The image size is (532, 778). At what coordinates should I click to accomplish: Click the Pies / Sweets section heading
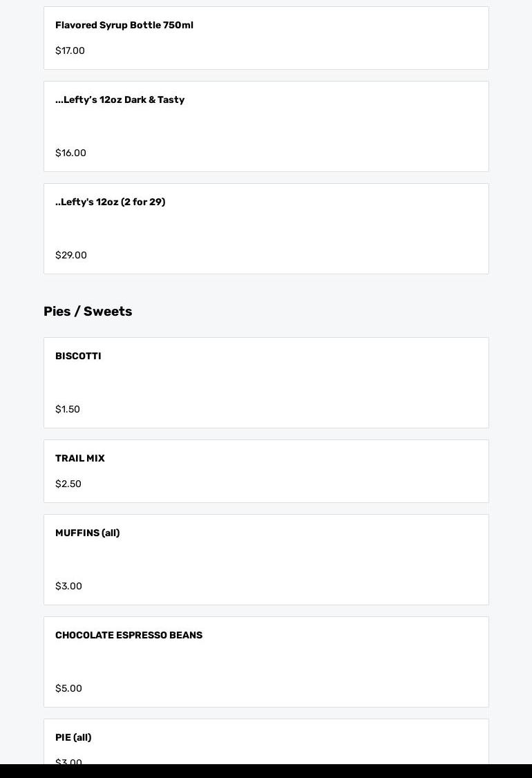coord(88,312)
